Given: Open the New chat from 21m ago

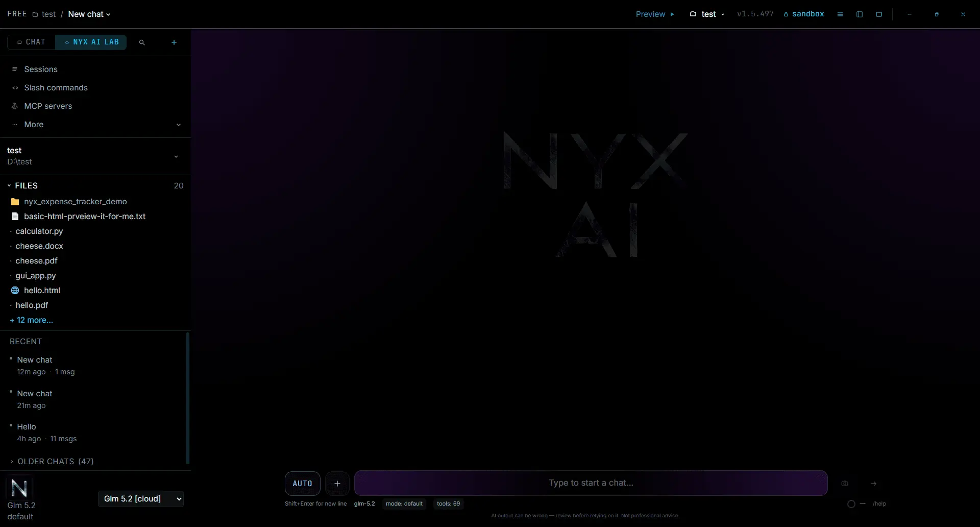Looking at the screenshot, I should click(x=95, y=399).
